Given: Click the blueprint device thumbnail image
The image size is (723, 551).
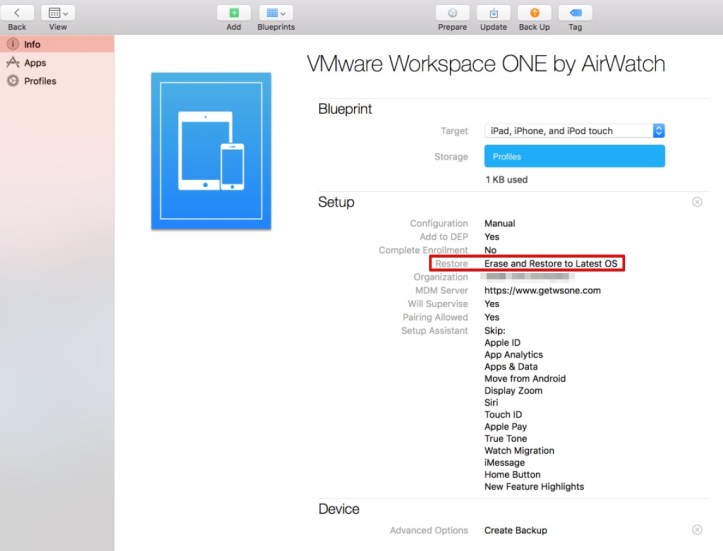Looking at the screenshot, I should coord(211,151).
